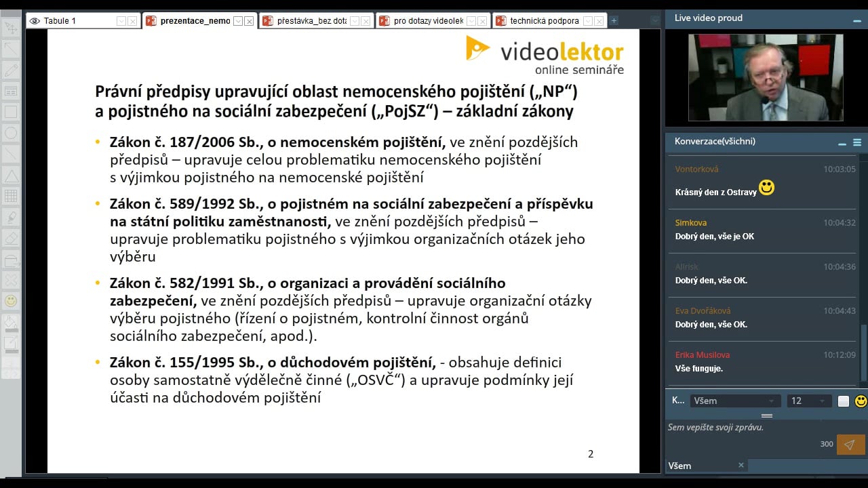The width and height of the screenshot is (868, 488).
Task: Close the prezentace_nemo tab
Action: pos(249,21)
